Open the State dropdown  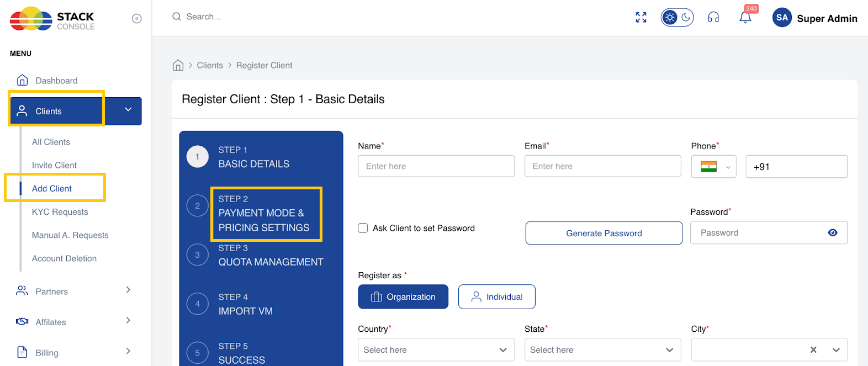click(x=602, y=350)
